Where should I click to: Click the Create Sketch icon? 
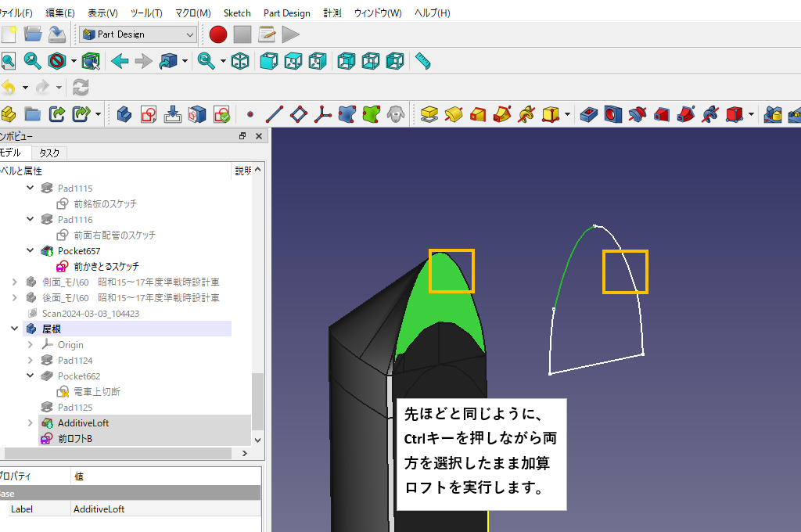coord(149,115)
